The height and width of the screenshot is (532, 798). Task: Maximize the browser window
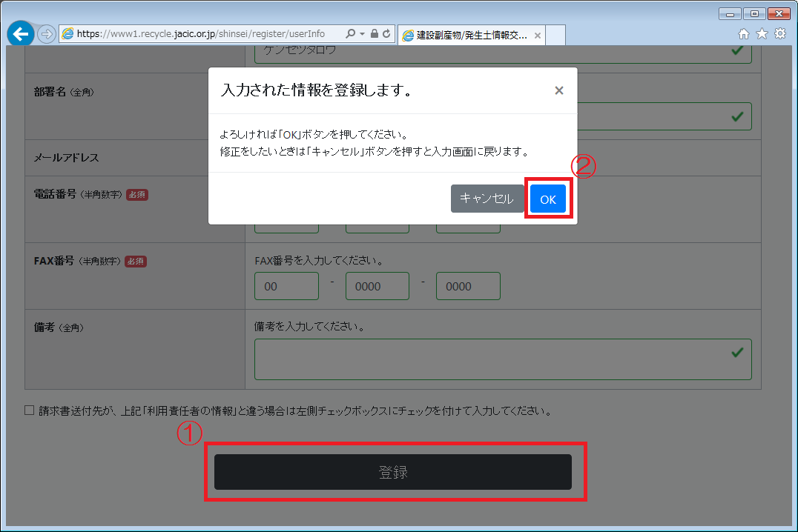point(754,14)
